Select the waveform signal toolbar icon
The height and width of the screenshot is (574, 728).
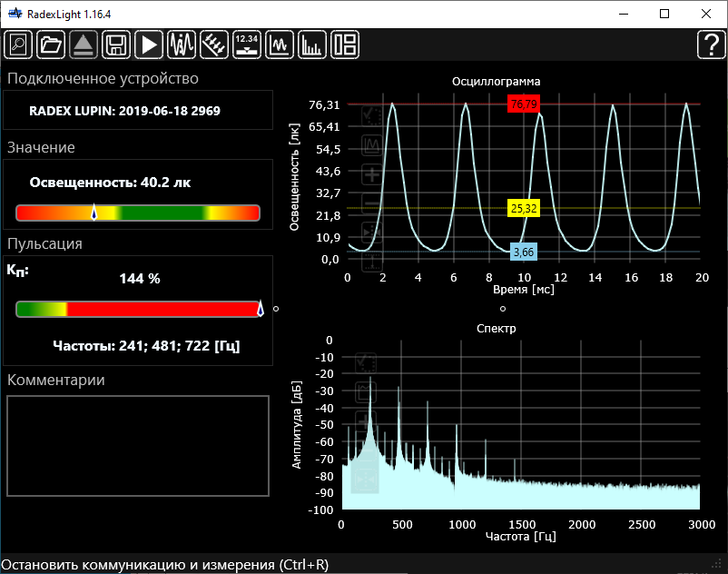(x=182, y=44)
